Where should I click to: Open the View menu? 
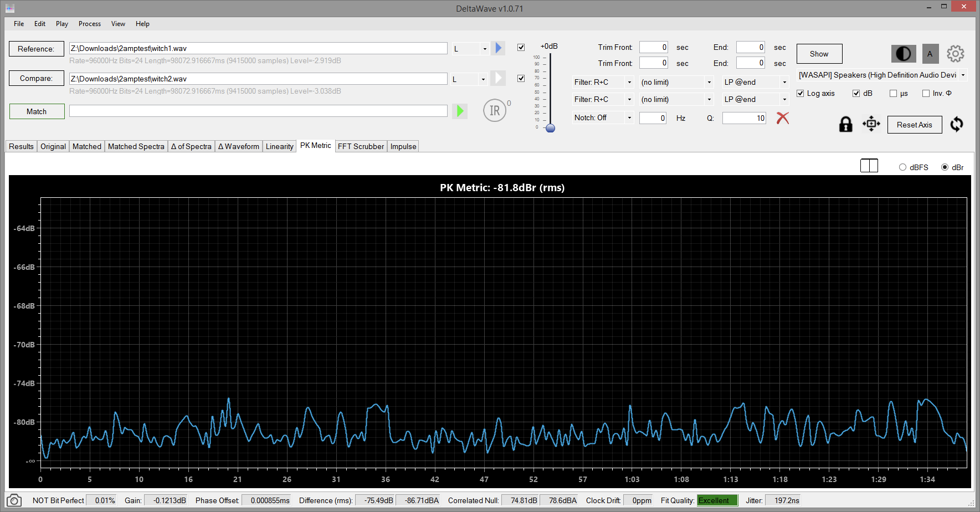click(118, 24)
